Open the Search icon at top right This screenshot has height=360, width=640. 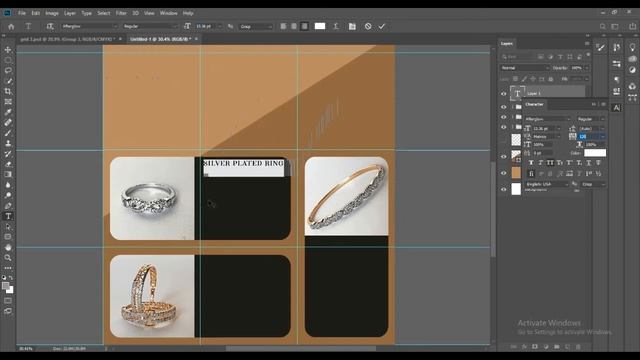click(x=602, y=27)
